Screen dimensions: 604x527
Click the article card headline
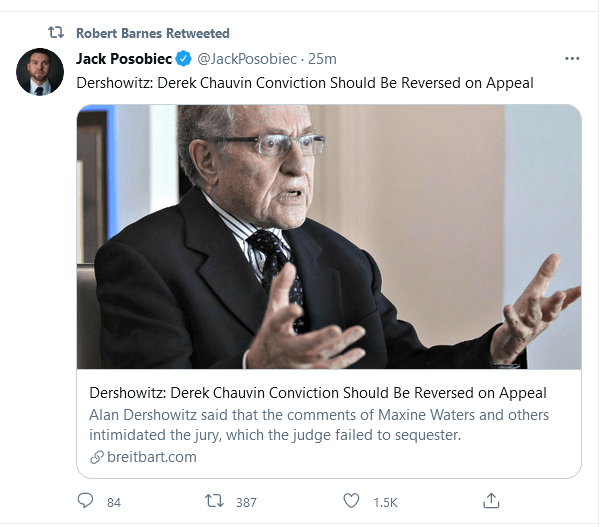[317, 391]
